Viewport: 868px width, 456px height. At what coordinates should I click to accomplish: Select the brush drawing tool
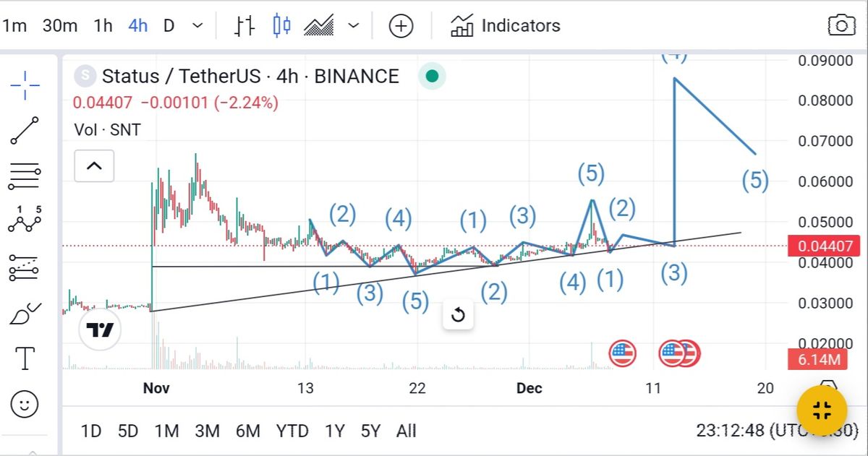click(x=25, y=313)
